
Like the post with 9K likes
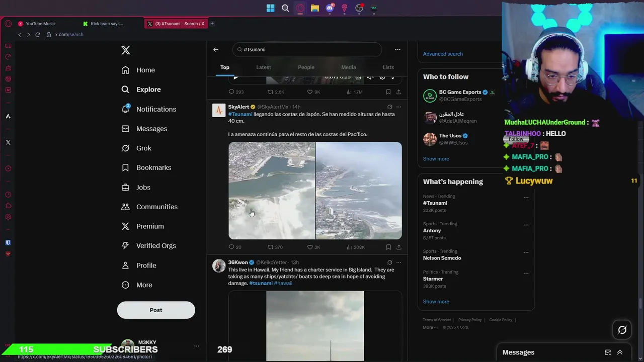(313, 92)
